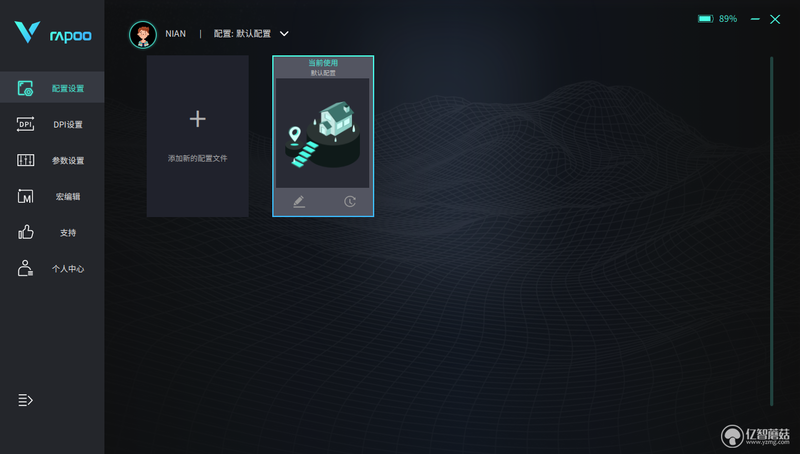Click the 配置: 默认配置 label
800x454 pixels.
[242, 34]
